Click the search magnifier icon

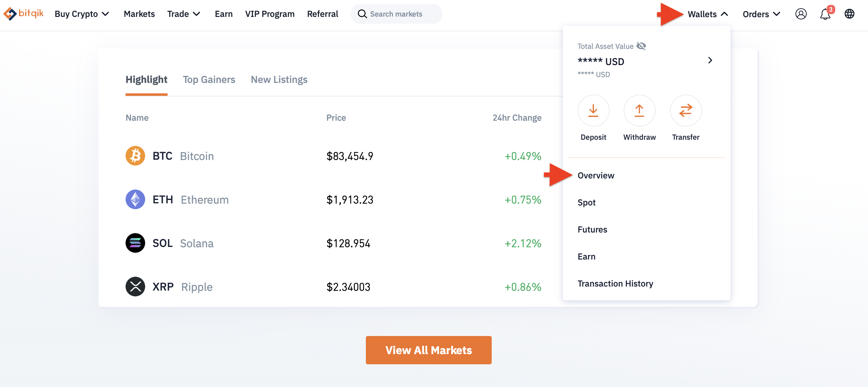pos(362,14)
